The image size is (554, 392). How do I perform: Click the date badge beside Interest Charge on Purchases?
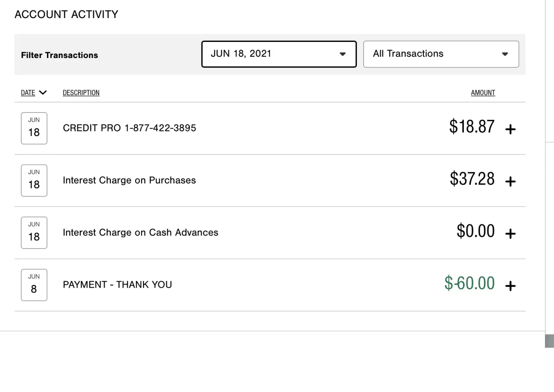pos(34,180)
